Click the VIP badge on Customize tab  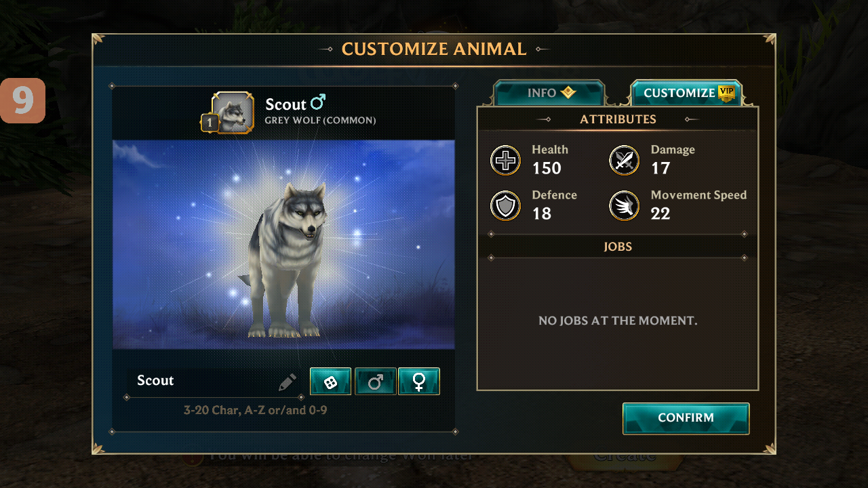coord(726,94)
